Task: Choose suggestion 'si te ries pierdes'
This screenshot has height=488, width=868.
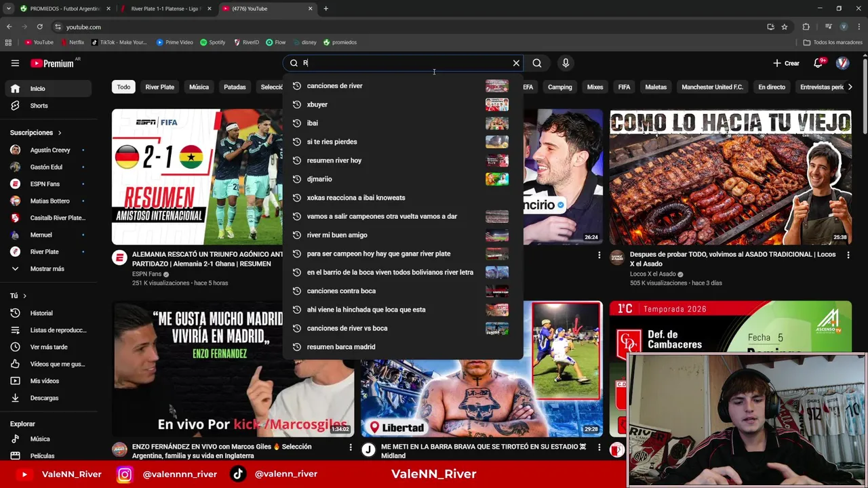Action: tap(402, 142)
